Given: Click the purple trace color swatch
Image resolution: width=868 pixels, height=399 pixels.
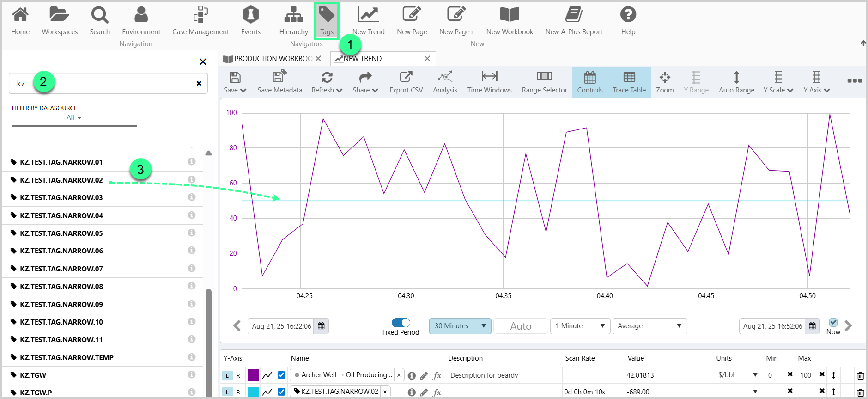Looking at the screenshot, I should [253, 375].
